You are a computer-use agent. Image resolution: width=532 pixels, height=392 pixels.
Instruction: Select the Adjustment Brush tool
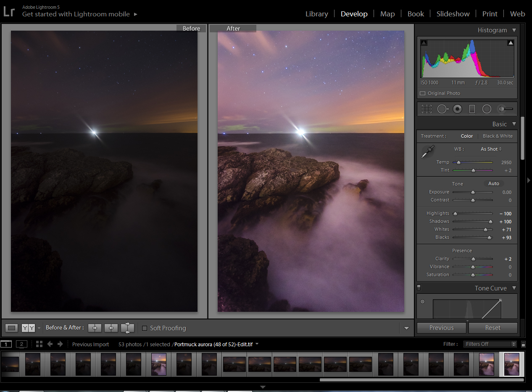[505, 109]
